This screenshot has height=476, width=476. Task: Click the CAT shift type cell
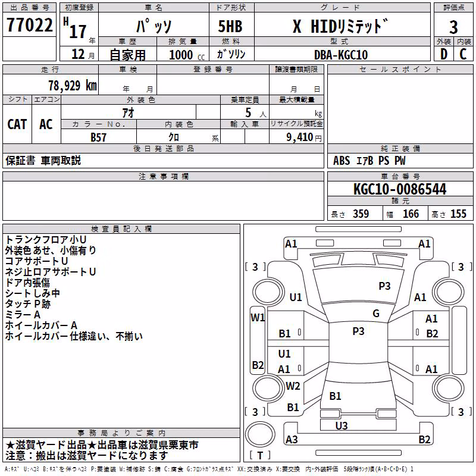pyautogui.click(x=17, y=124)
